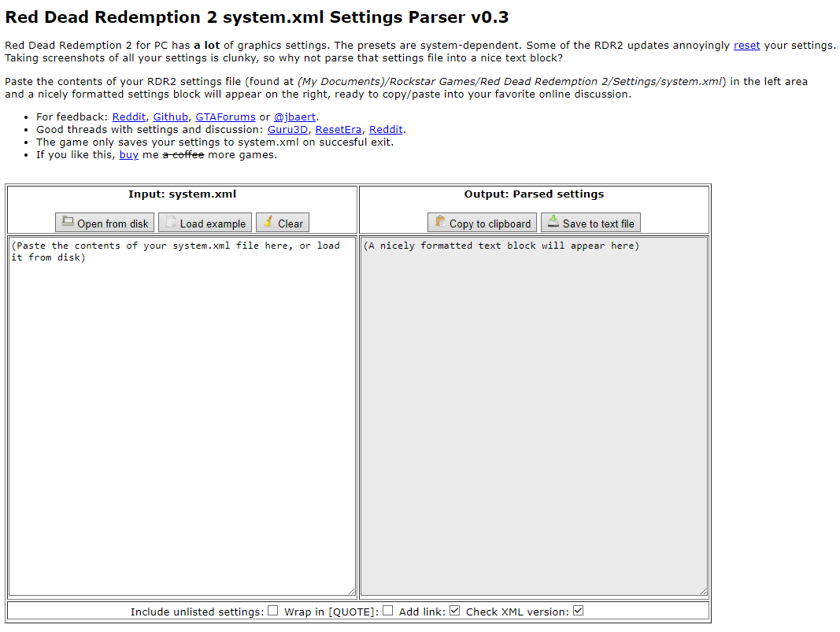Click inside the parsed settings output area
The image size is (840, 632).
pos(534,416)
